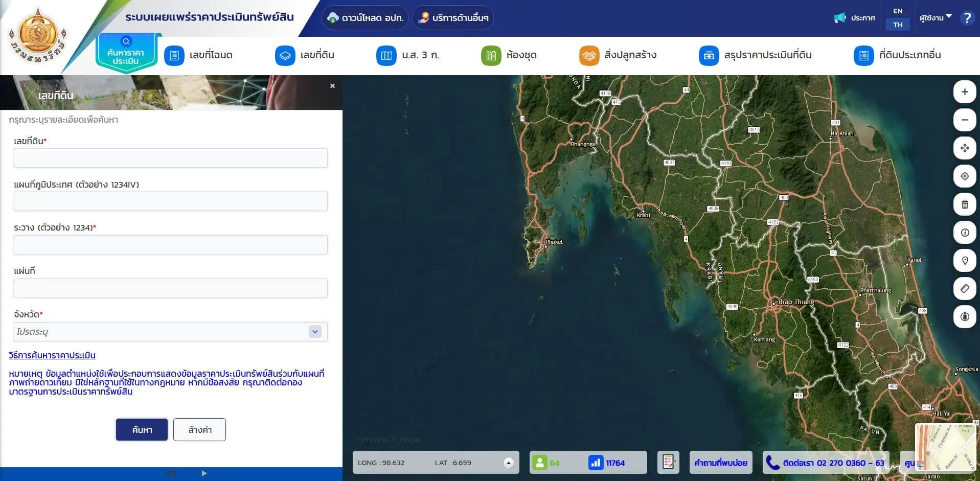Expand the LONG/LAT coordinates panel arrow

pos(508,463)
